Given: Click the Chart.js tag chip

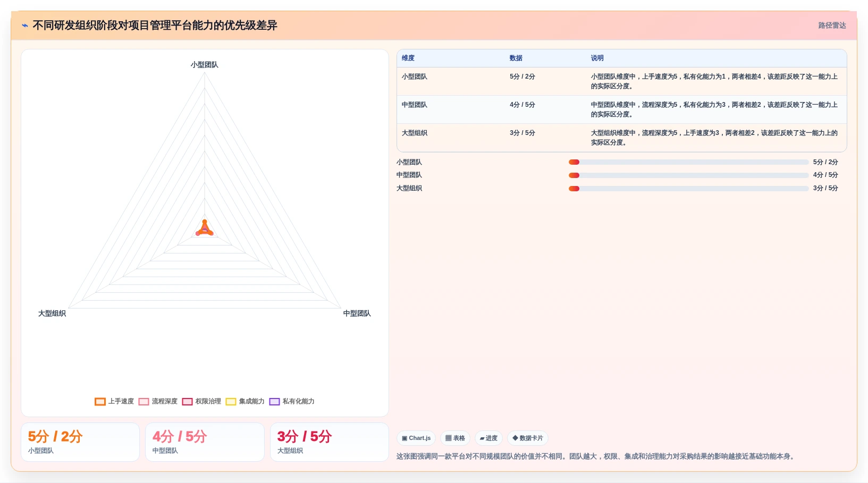Looking at the screenshot, I should coord(416,438).
